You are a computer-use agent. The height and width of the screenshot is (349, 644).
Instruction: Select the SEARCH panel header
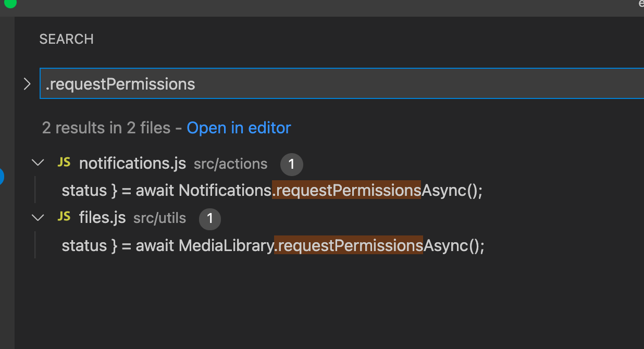66,39
